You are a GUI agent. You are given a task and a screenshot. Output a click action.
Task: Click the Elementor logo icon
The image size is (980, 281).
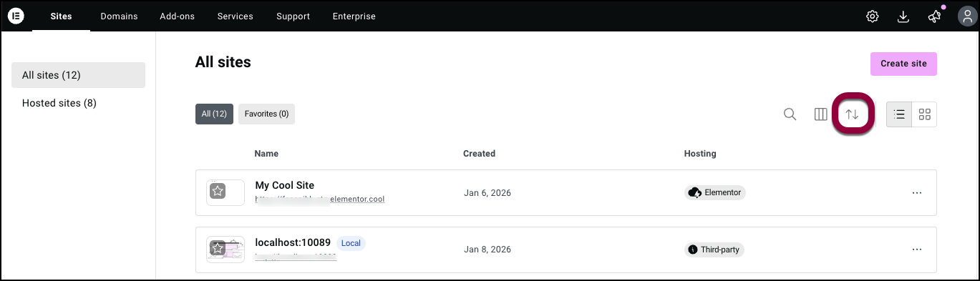point(16,16)
